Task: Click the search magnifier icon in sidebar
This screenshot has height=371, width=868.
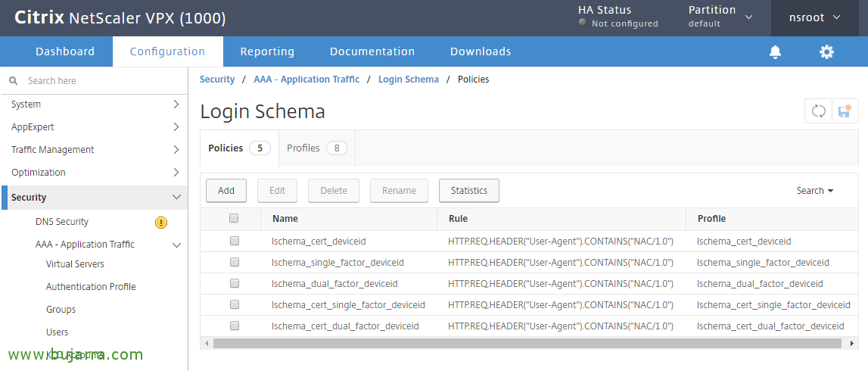Action: [x=14, y=81]
